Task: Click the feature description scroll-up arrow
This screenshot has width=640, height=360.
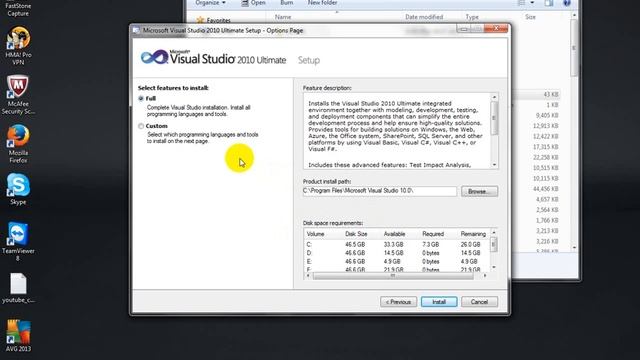Action: click(494, 97)
